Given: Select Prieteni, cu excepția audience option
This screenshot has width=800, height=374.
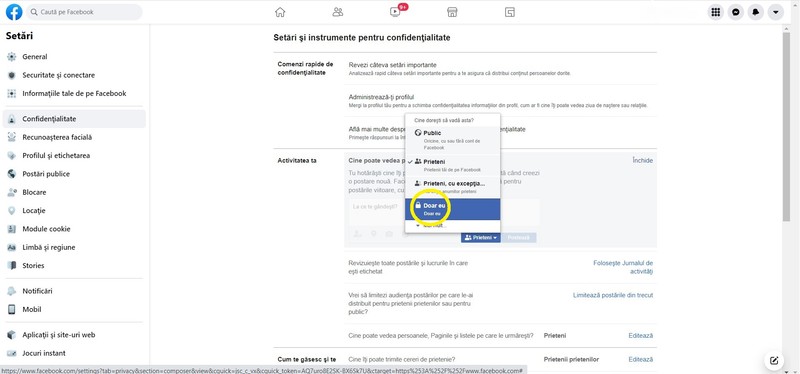Looking at the screenshot, I should (x=453, y=187).
